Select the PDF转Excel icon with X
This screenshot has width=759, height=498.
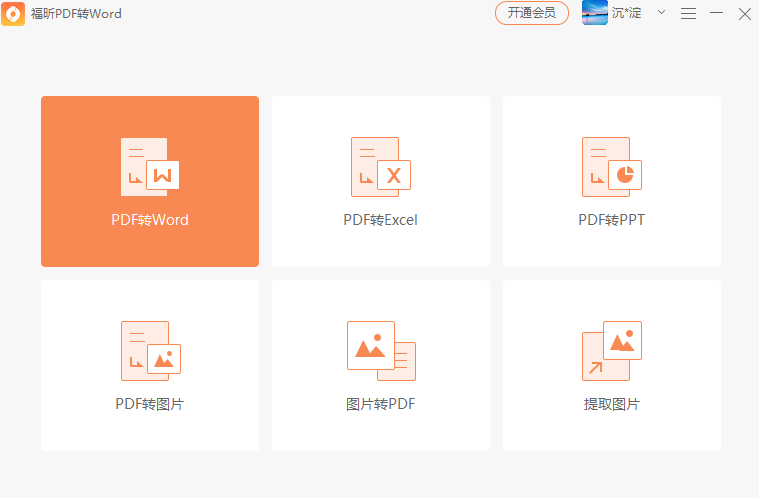click(380, 166)
